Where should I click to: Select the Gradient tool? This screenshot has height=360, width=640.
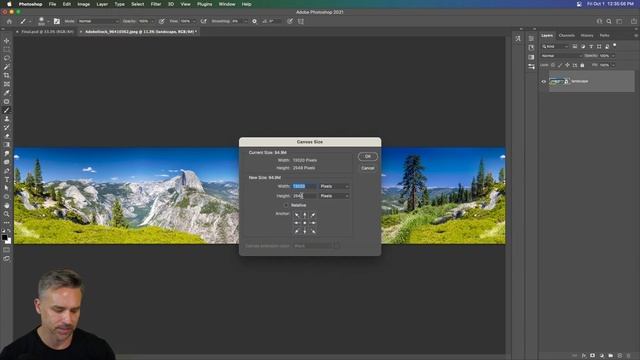point(7,144)
